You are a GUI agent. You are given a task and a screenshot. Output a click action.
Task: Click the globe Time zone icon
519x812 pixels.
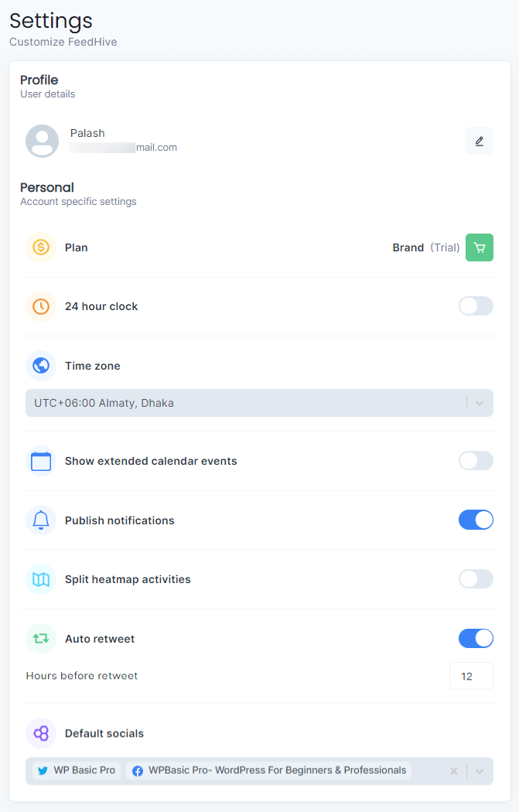[x=42, y=365]
